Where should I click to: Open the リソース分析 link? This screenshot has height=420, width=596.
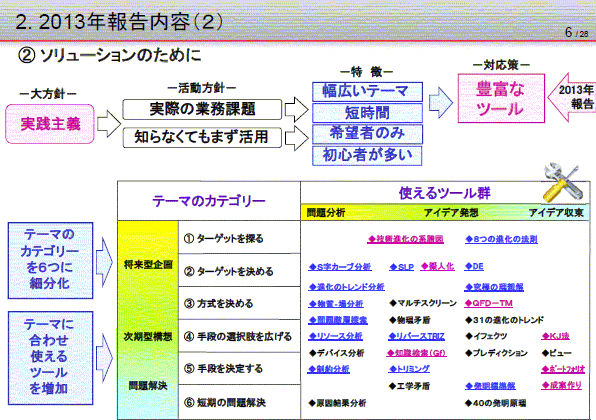point(335,336)
